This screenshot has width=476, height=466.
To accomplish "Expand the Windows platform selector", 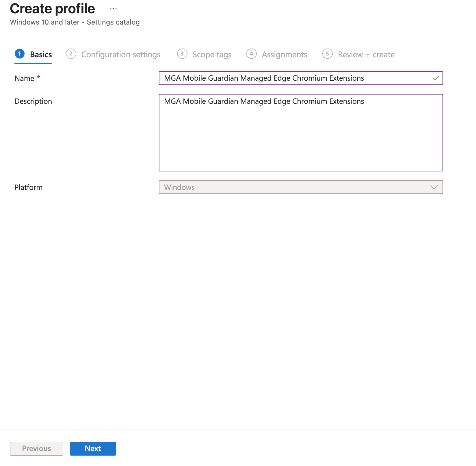I will click(300, 187).
